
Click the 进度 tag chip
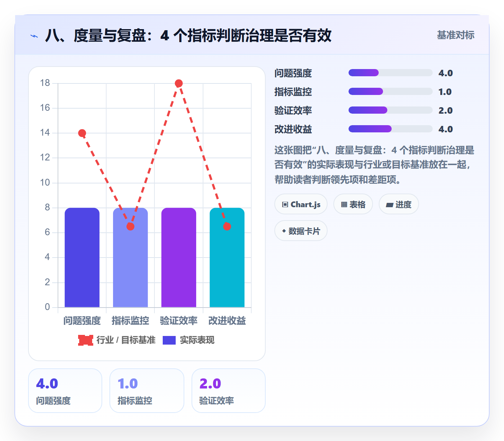(399, 204)
